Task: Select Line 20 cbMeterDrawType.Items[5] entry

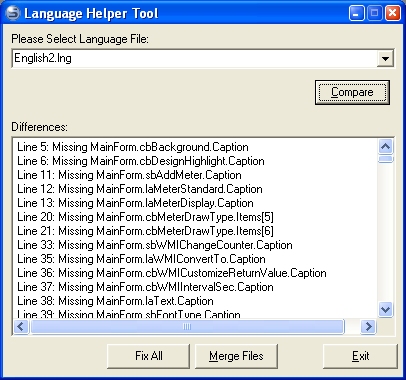Action: 145,217
